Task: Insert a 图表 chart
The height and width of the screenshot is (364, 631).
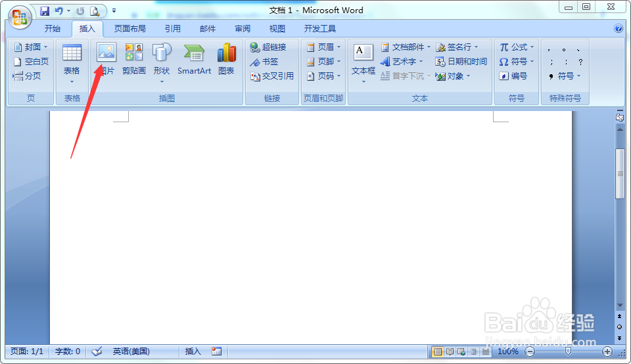Action: [x=227, y=58]
